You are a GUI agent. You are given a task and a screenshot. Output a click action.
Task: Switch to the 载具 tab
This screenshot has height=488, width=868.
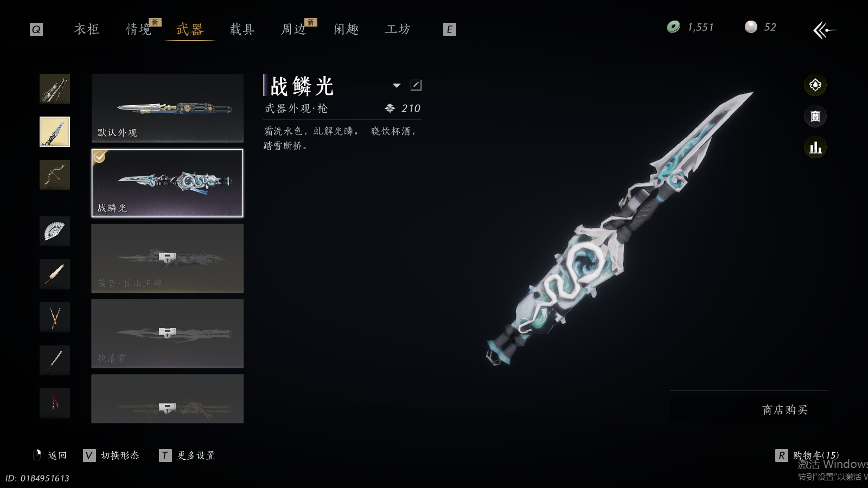242,29
